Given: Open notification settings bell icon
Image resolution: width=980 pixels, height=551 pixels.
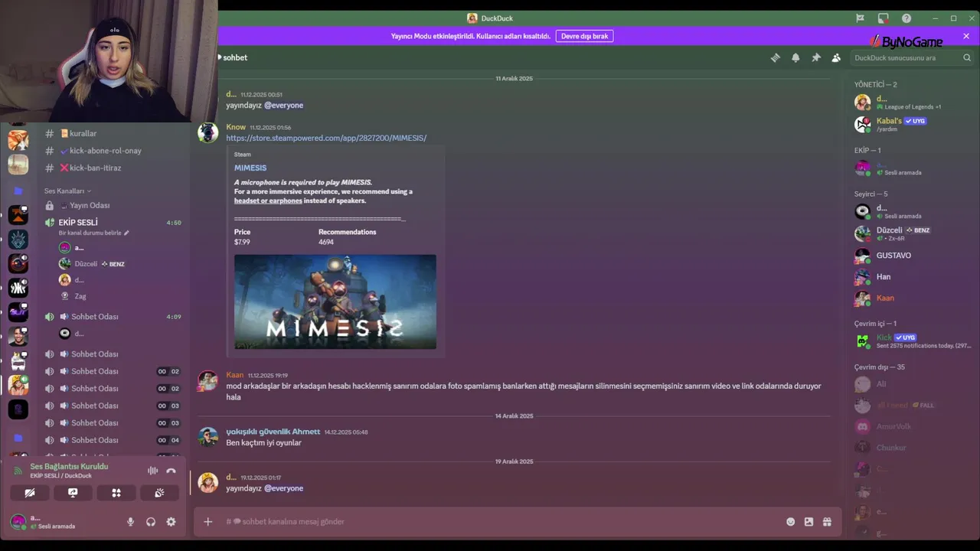Looking at the screenshot, I should pyautogui.click(x=795, y=57).
